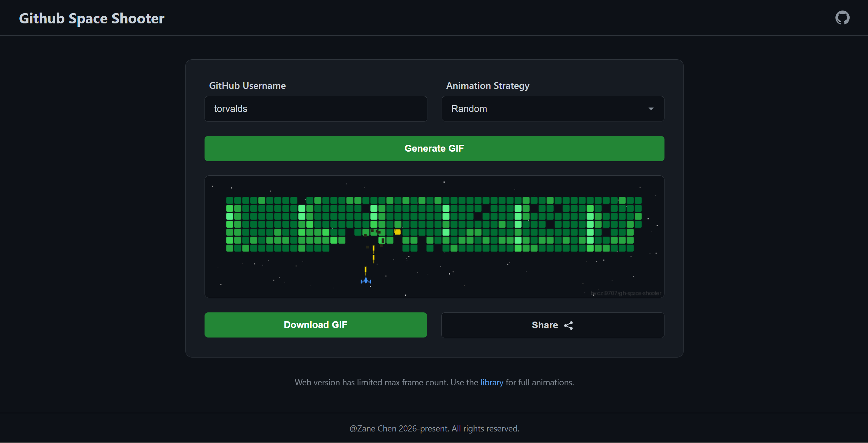Screen dimensions: 868x443
Task: Click the Generate GIF button
Action: 434,148
